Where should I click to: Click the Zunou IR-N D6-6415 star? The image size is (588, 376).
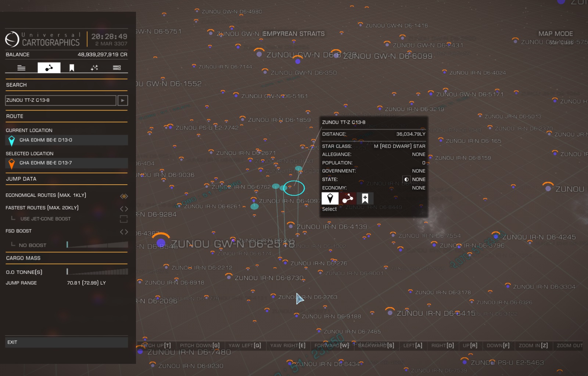(x=390, y=312)
